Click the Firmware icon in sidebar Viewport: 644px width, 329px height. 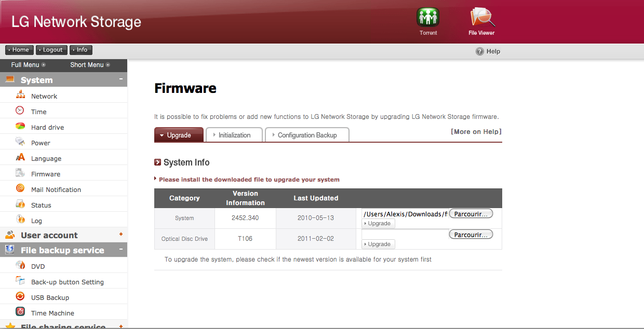[x=20, y=173]
